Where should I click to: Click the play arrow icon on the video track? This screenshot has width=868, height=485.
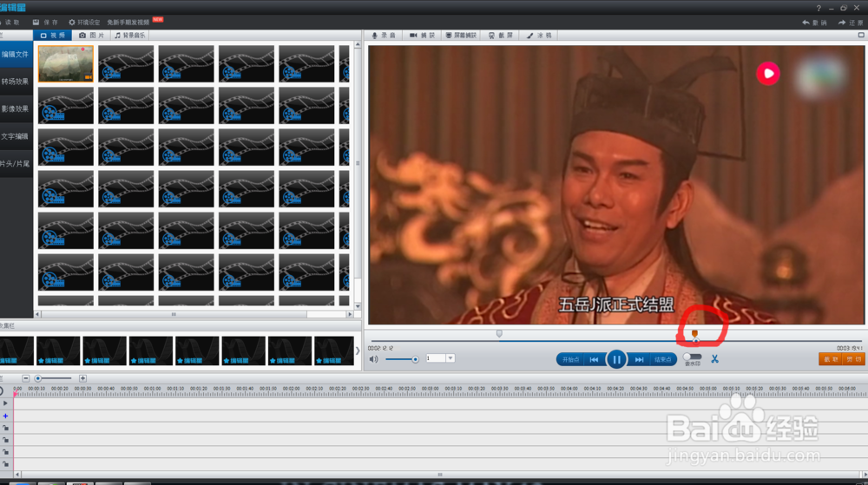point(5,403)
